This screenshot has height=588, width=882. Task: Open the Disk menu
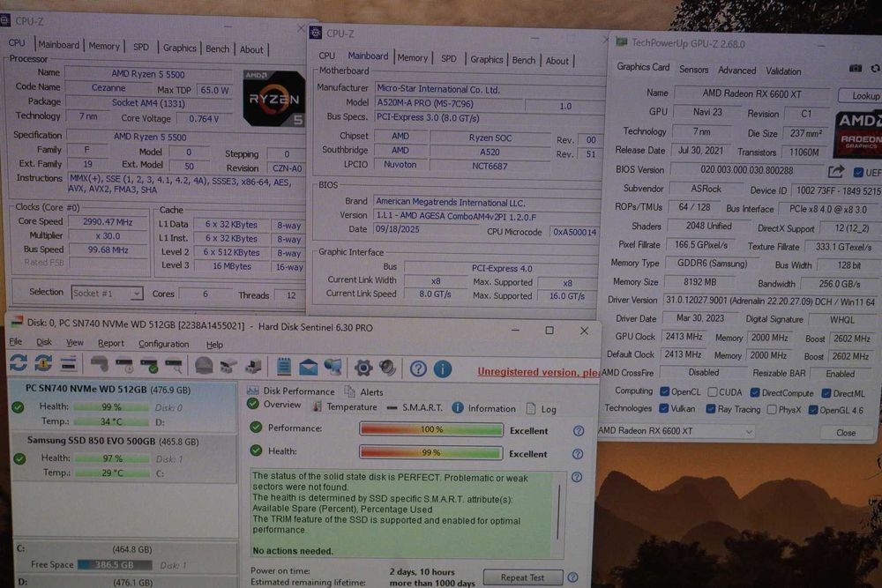[x=44, y=342]
